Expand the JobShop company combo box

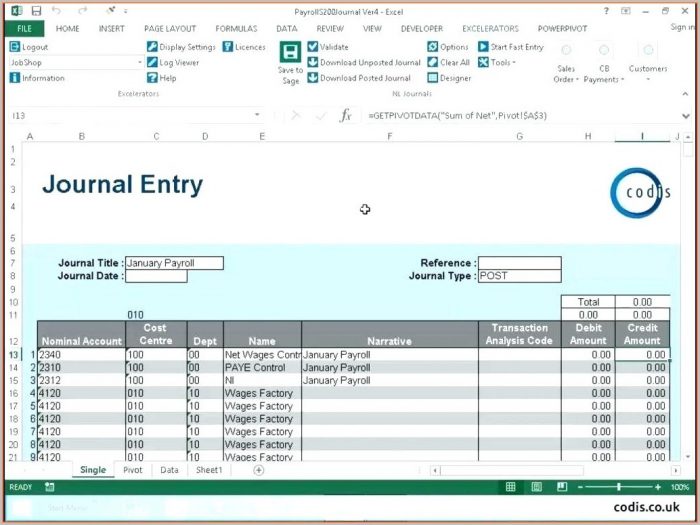[x=139, y=62]
